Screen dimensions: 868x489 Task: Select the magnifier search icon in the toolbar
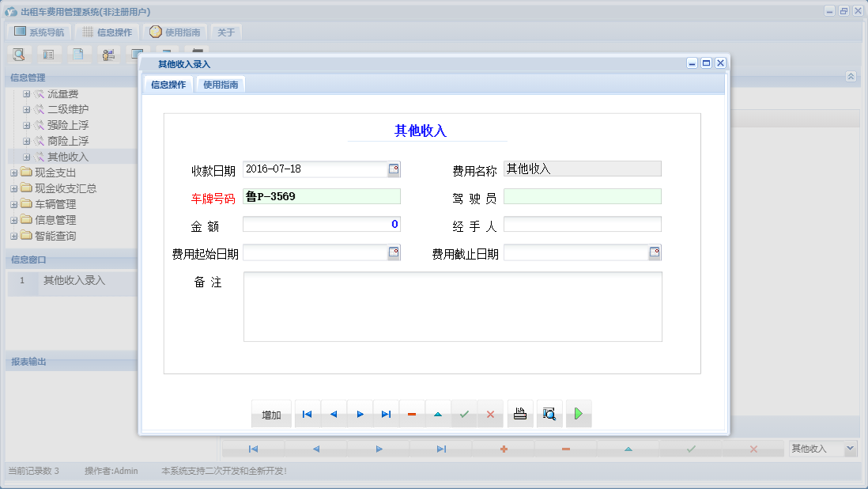point(19,54)
